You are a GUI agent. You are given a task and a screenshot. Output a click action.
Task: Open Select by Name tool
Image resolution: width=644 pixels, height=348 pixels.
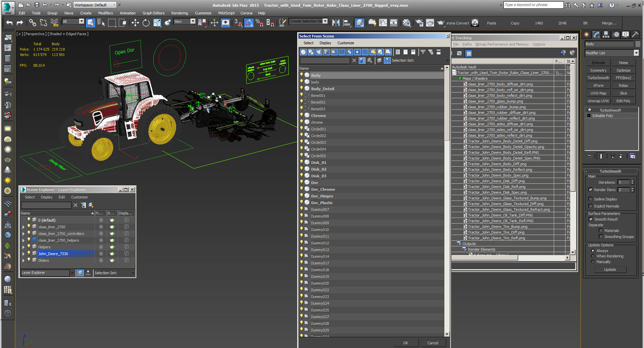pyautogui.click(x=101, y=23)
